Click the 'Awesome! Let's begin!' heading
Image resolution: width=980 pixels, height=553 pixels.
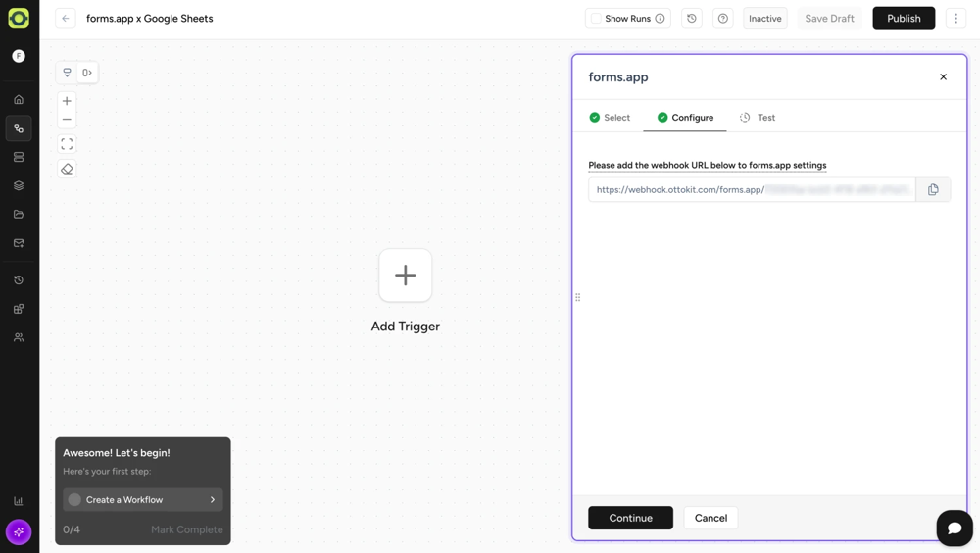(x=117, y=453)
